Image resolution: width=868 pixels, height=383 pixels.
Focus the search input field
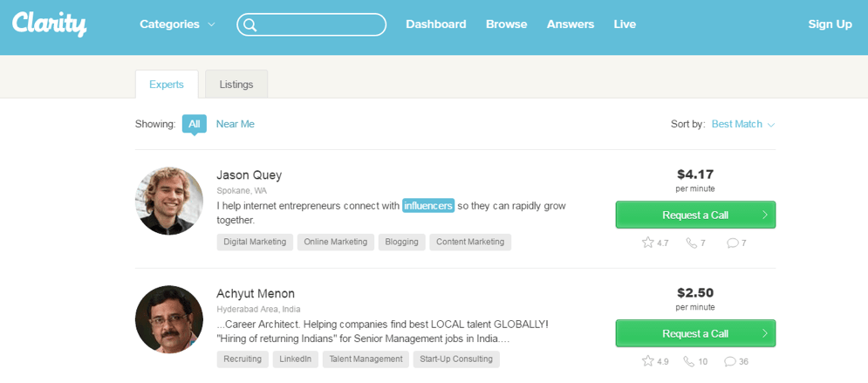311,25
